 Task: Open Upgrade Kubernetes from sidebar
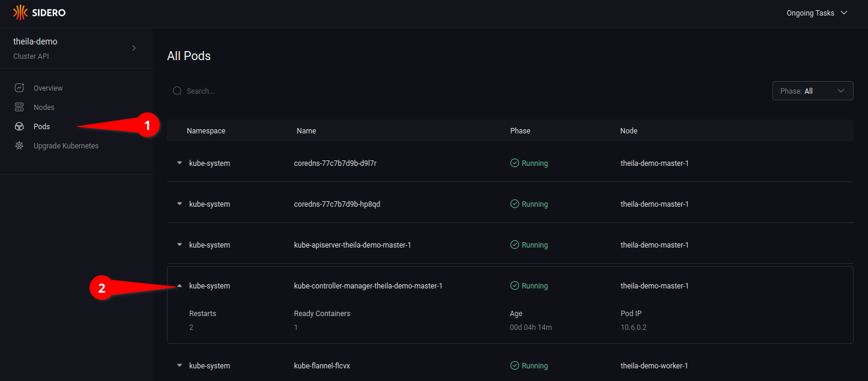65,146
